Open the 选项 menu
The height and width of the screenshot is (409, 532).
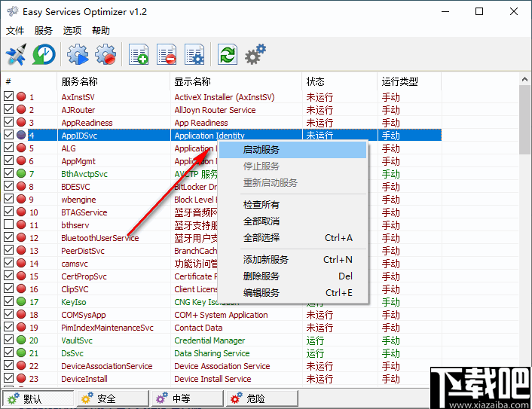72,31
